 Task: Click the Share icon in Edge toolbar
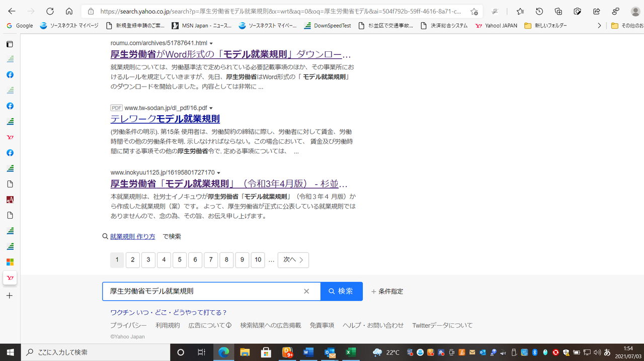coord(597,11)
